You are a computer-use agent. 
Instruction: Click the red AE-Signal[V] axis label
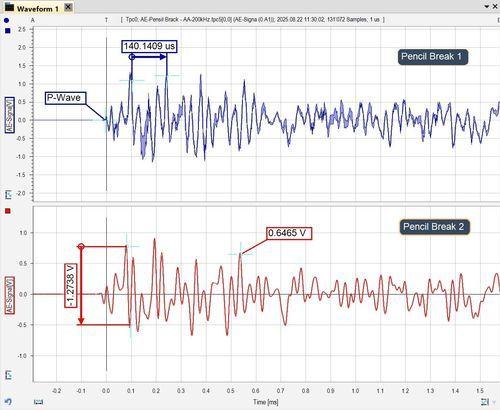(10, 295)
